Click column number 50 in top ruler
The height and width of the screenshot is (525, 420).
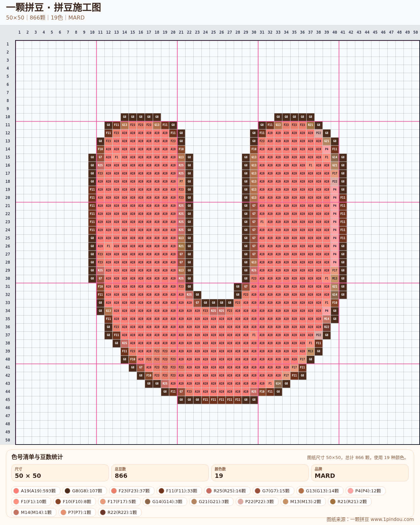[x=416, y=32]
